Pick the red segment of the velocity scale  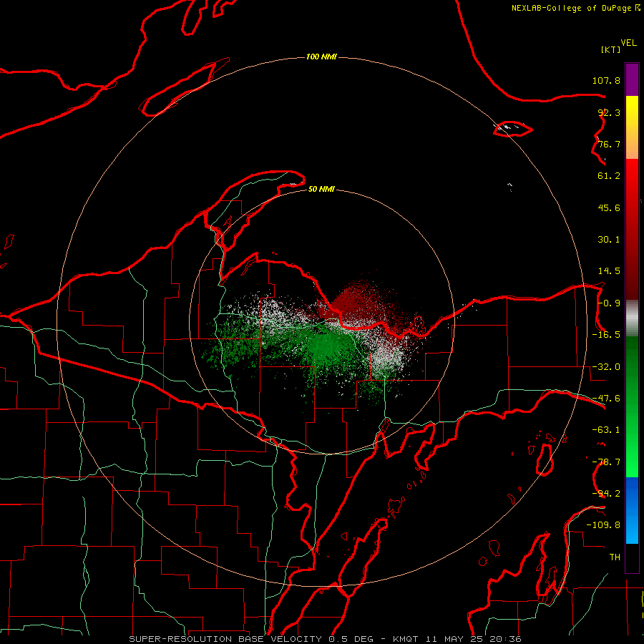point(632,229)
